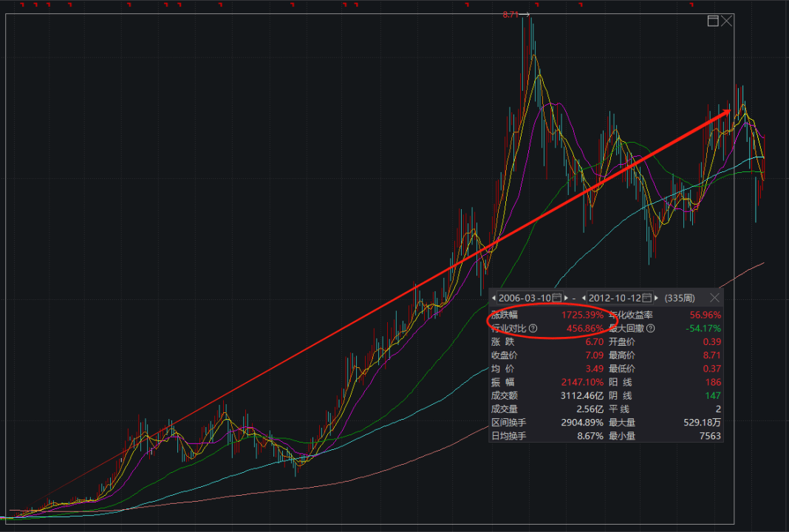Screen dimensions: 789x532
Task: Select the 区间换手 value 2904.89%
Action: pos(582,423)
